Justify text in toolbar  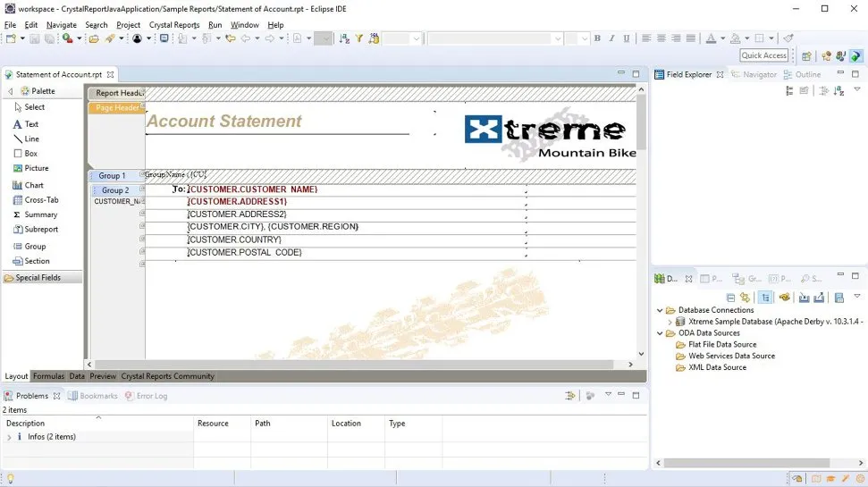(x=691, y=38)
